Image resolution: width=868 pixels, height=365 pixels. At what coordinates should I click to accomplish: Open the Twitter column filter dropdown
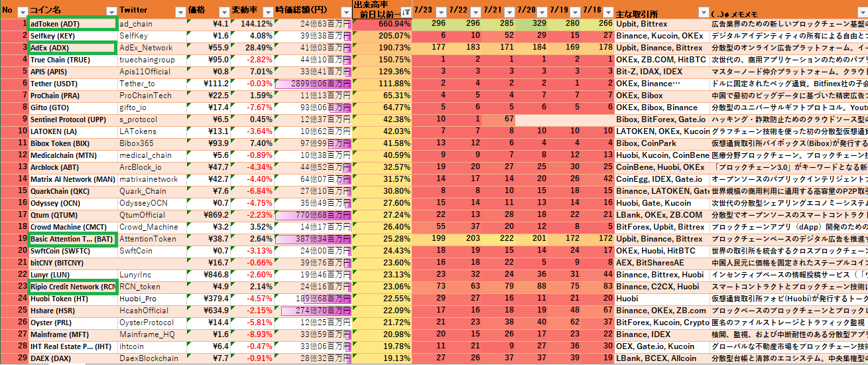[180, 12]
